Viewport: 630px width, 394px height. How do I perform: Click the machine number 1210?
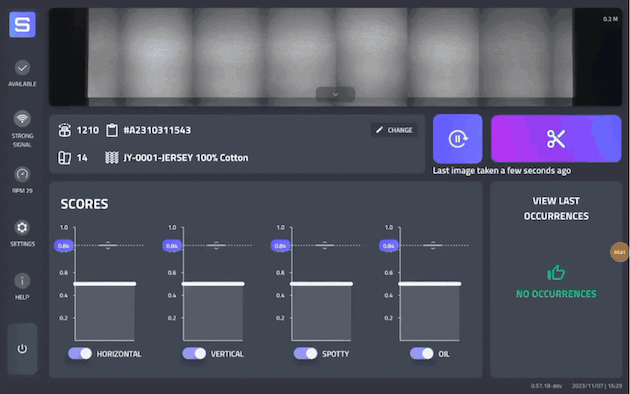[88, 130]
